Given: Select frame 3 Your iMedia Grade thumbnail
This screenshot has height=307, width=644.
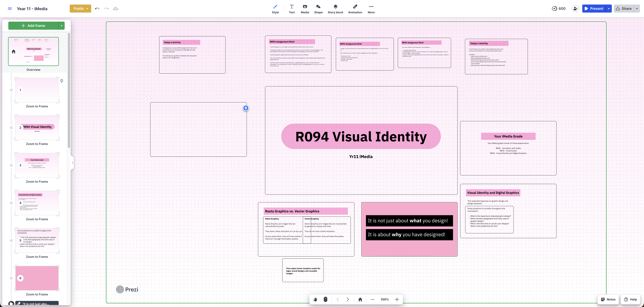Looking at the screenshot, I should 37,165.
